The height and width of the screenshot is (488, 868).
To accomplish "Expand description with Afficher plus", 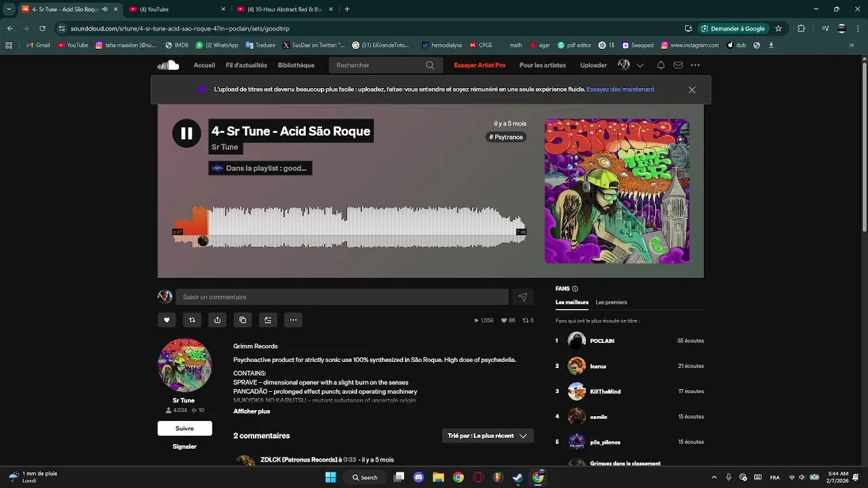I will point(252,411).
